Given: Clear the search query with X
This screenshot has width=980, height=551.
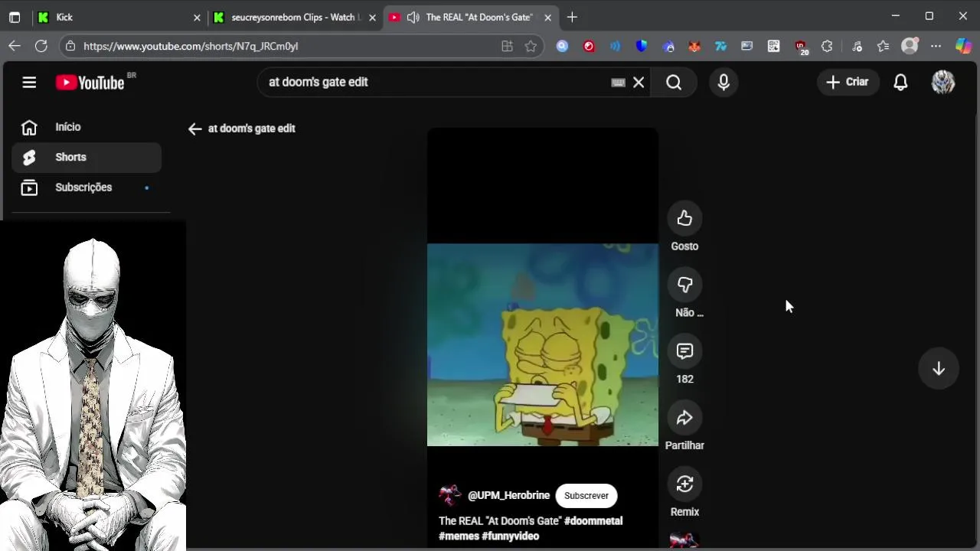Looking at the screenshot, I should click(x=639, y=82).
